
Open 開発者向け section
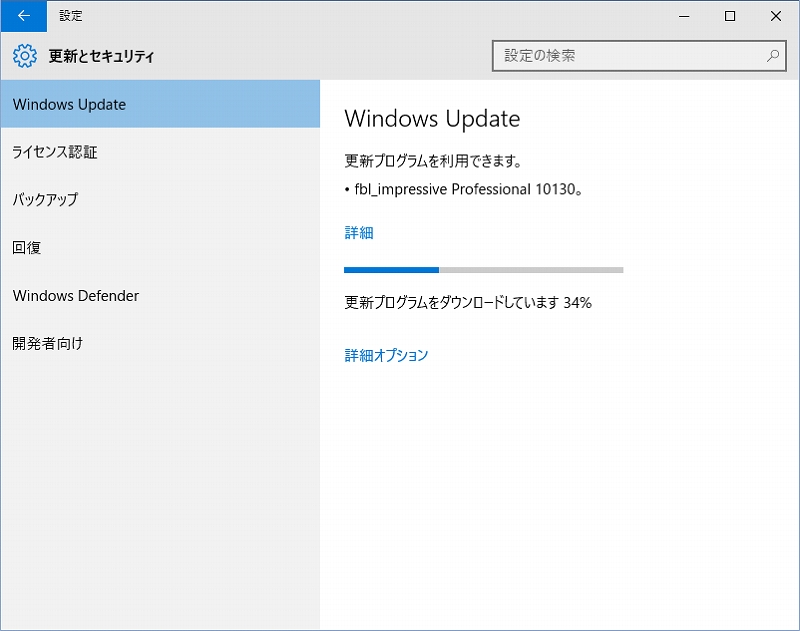coord(160,343)
